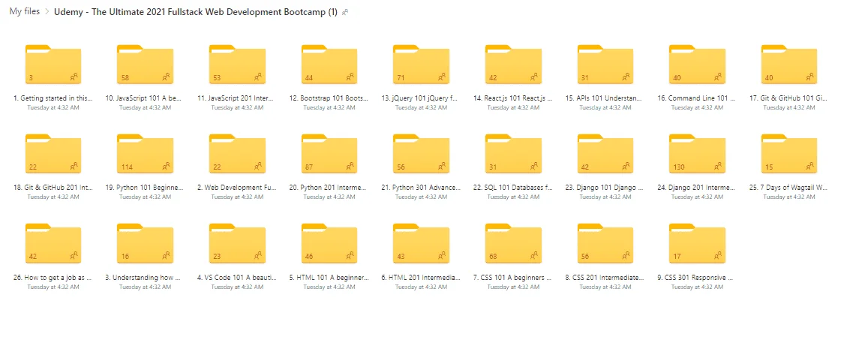868x343 pixels.
Task: Open the 10. JavaScript 101 folder icon
Action: pos(145,65)
